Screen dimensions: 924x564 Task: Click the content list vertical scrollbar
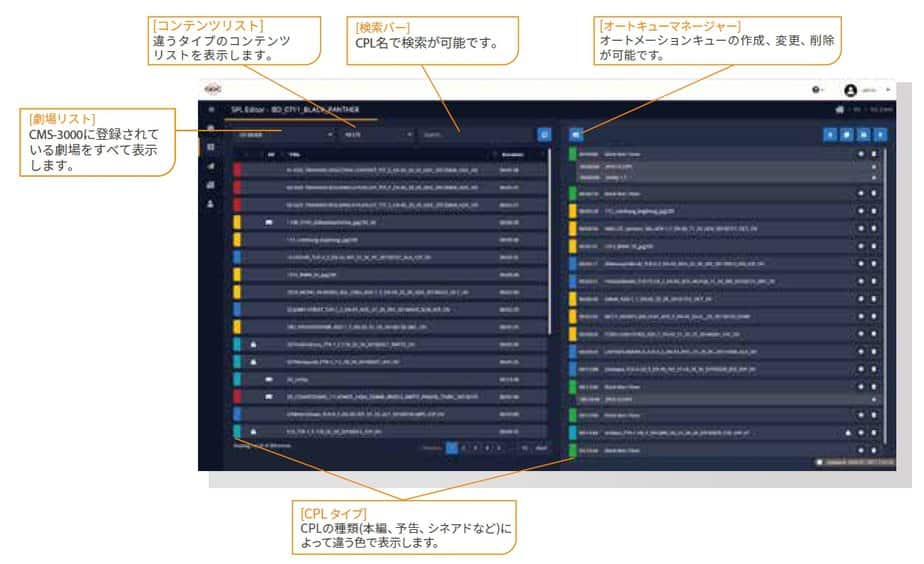[x=550, y=242]
